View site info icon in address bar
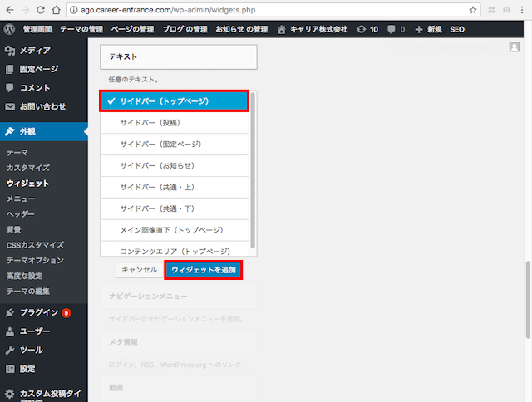Image resolution: width=532 pixels, height=402 pixels. click(74, 10)
